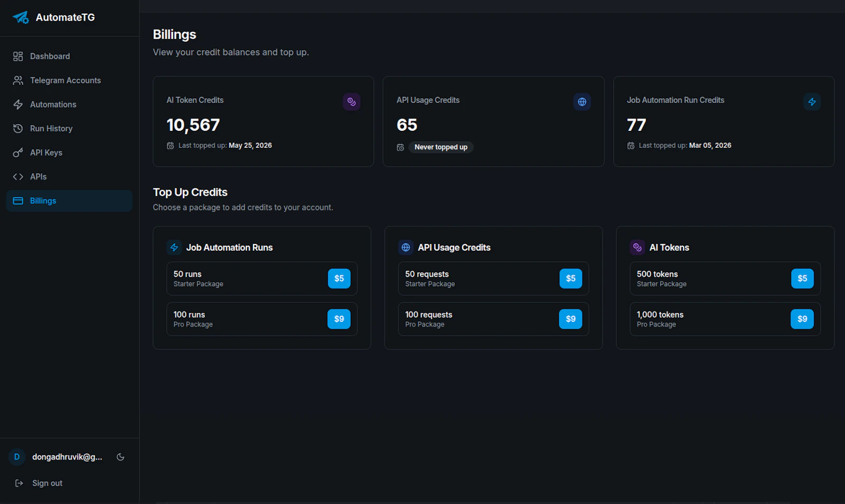Click globe icon next to API Usage Credits top-up heading

406,248
